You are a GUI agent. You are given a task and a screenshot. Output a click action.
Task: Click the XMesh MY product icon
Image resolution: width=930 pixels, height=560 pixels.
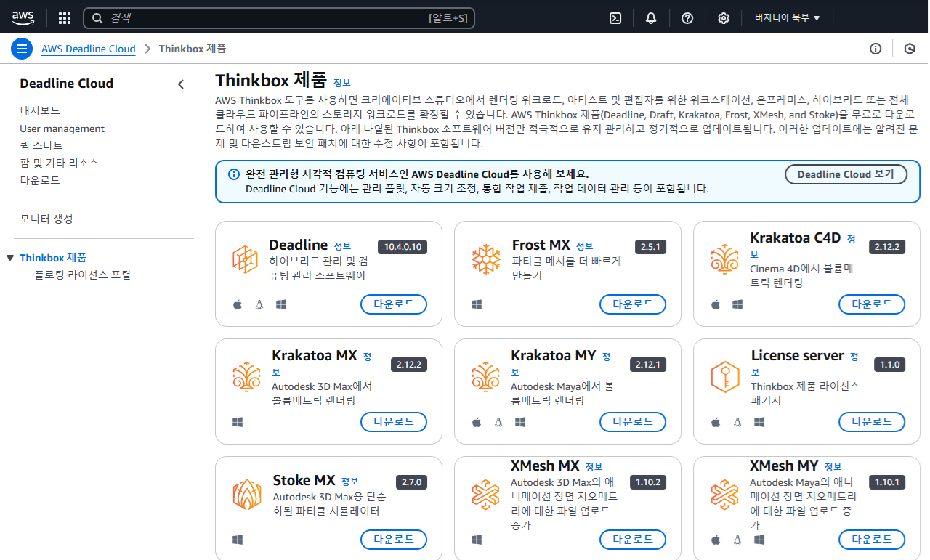click(x=724, y=494)
